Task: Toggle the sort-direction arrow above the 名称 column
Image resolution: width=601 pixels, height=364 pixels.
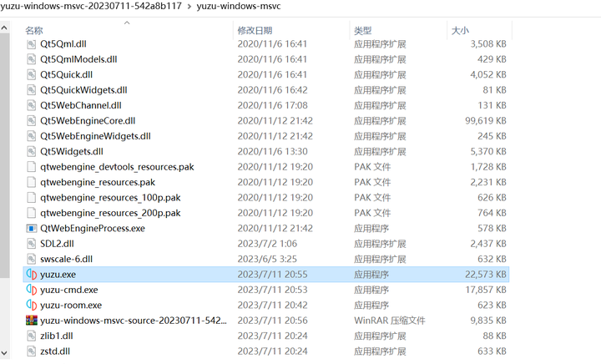Action: point(127,23)
